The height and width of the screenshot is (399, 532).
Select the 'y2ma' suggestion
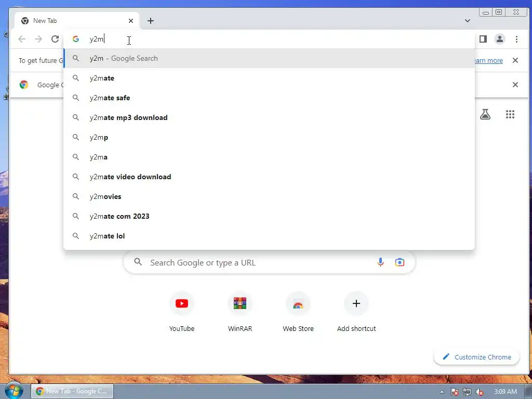click(x=269, y=157)
